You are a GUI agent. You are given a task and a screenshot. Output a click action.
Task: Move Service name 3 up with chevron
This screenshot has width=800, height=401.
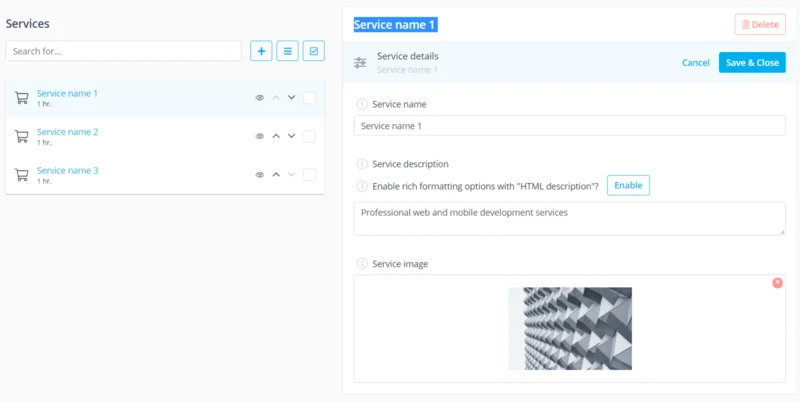pyautogui.click(x=276, y=175)
